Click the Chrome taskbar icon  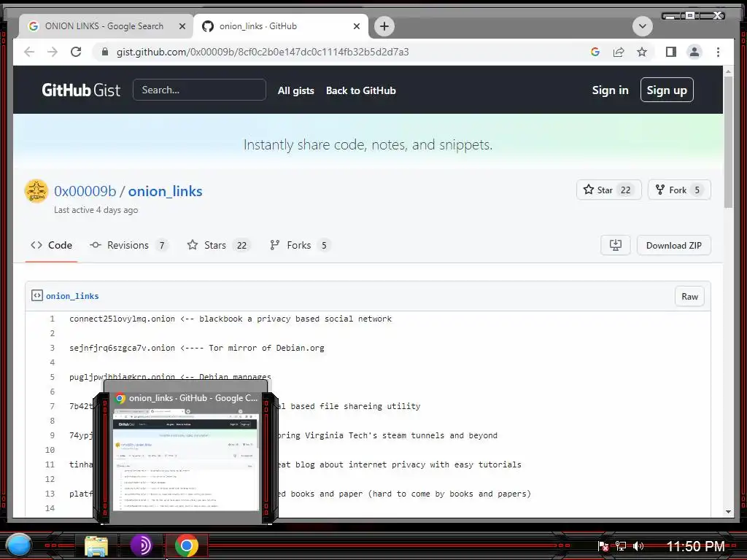[186, 545]
